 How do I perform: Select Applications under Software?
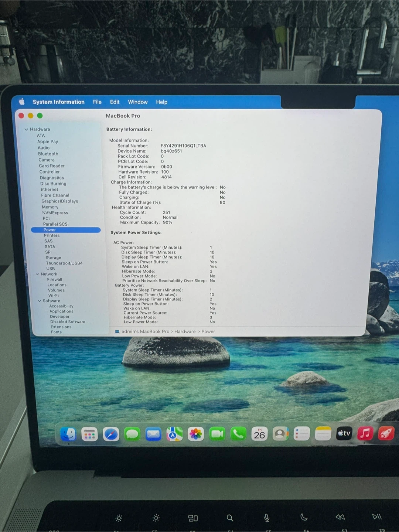61,311
